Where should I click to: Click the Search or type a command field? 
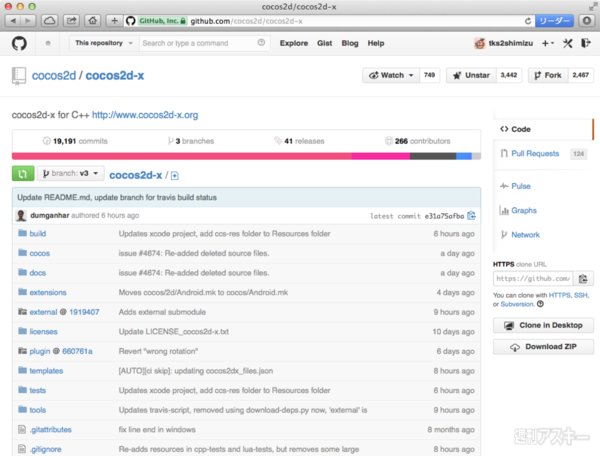(204, 43)
